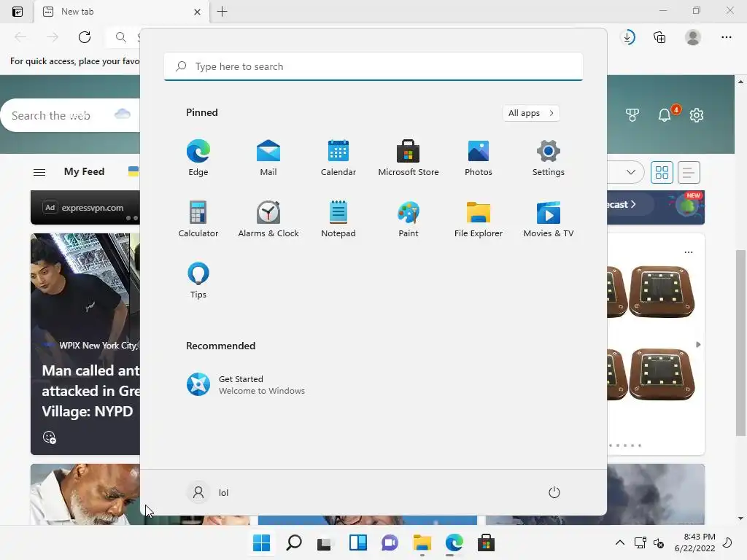
Task: Open the Paint app
Action: 409,219
